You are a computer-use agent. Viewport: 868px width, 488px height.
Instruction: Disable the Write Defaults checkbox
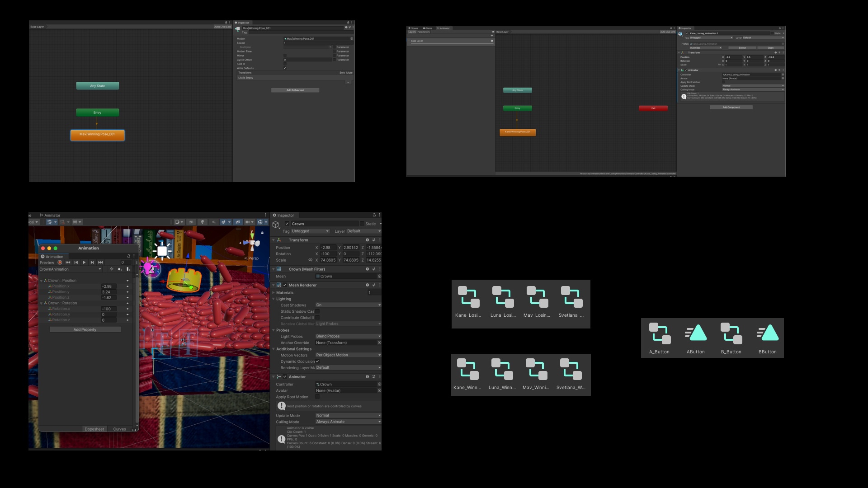pos(285,68)
